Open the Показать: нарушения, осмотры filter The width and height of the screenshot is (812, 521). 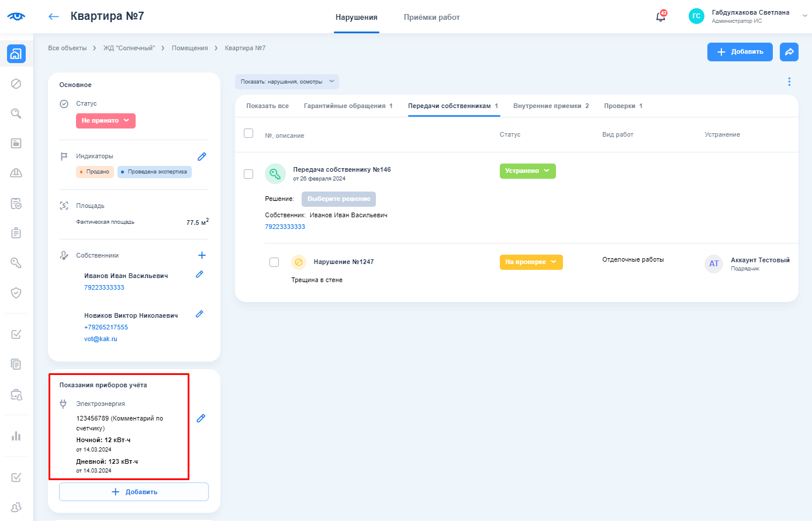286,82
